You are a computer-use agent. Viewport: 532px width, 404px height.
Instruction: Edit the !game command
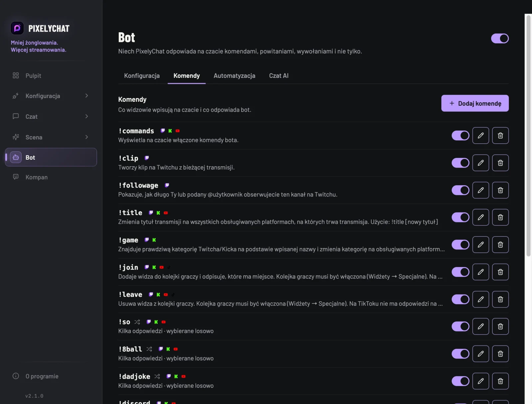[x=480, y=245]
